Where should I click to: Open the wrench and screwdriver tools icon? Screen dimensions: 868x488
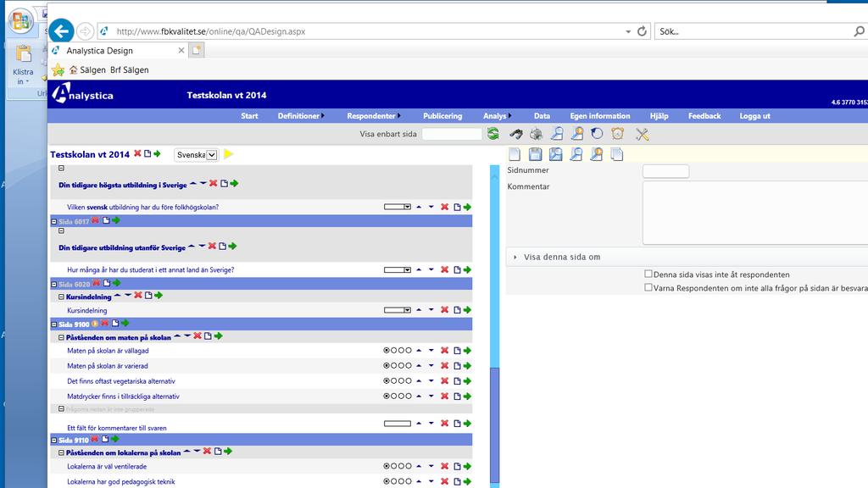click(643, 134)
